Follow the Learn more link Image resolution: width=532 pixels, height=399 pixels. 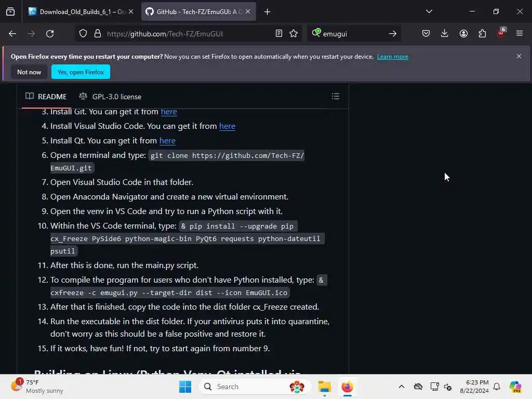(x=393, y=57)
